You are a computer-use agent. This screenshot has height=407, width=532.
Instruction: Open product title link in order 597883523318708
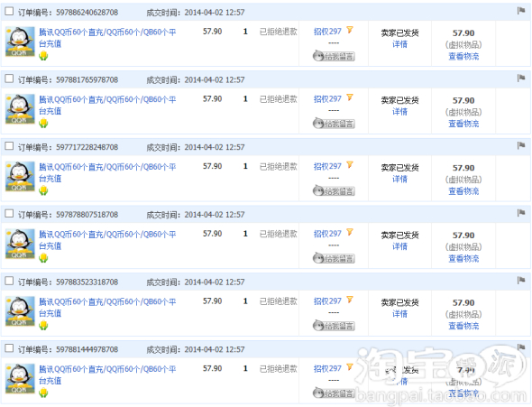(x=107, y=307)
